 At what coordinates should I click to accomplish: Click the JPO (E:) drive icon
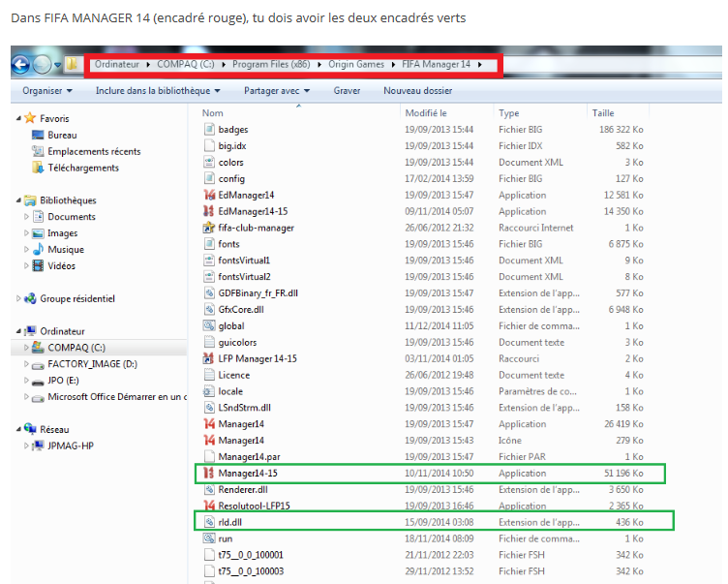(x=38, y=381)
